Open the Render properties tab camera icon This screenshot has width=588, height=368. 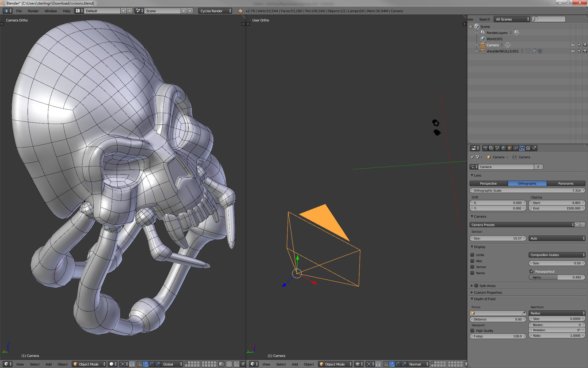[485, 148]
